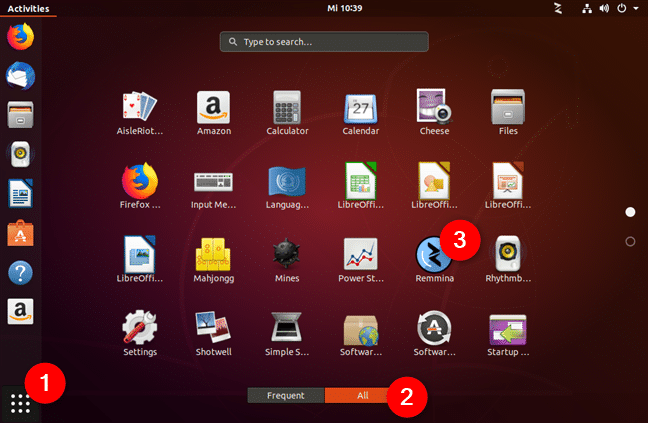Open Simple Scan app

[287, 334]
